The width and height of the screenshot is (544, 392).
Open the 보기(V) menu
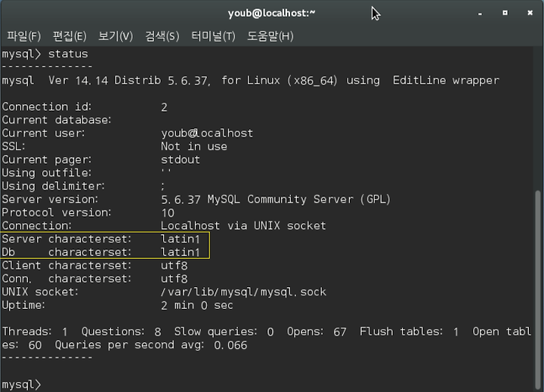coord(116,35)
